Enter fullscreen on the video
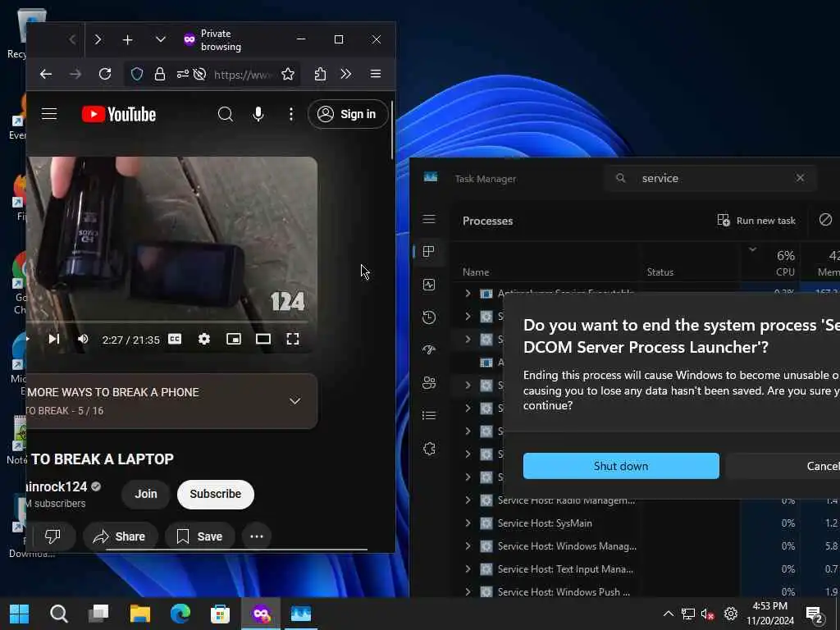 point(293,339)
